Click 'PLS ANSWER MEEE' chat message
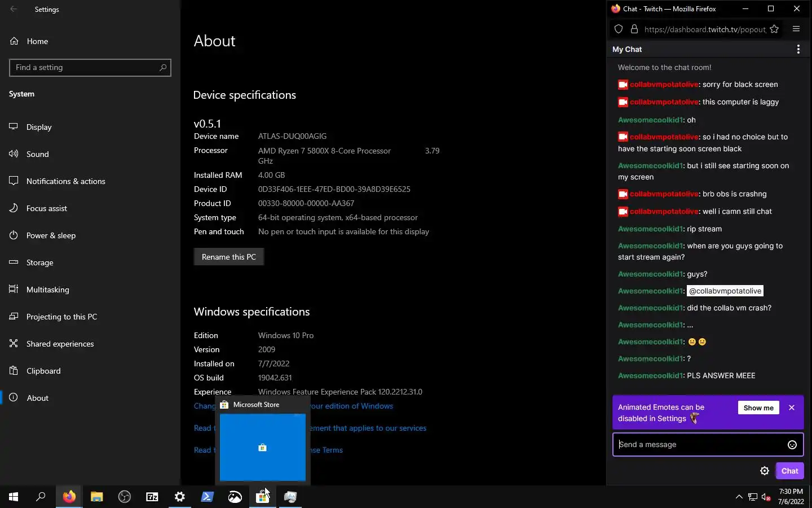This screenshot has height=508, width=812. coord(721,375)
